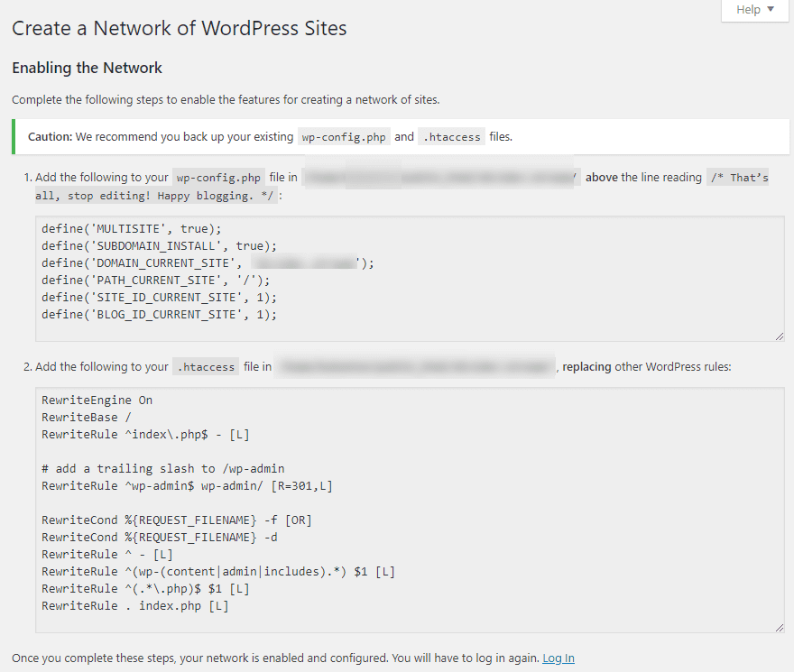Click the green-bordered Caution banner
Viewport: 794px width, 672px height.
[x=397, y=136]
